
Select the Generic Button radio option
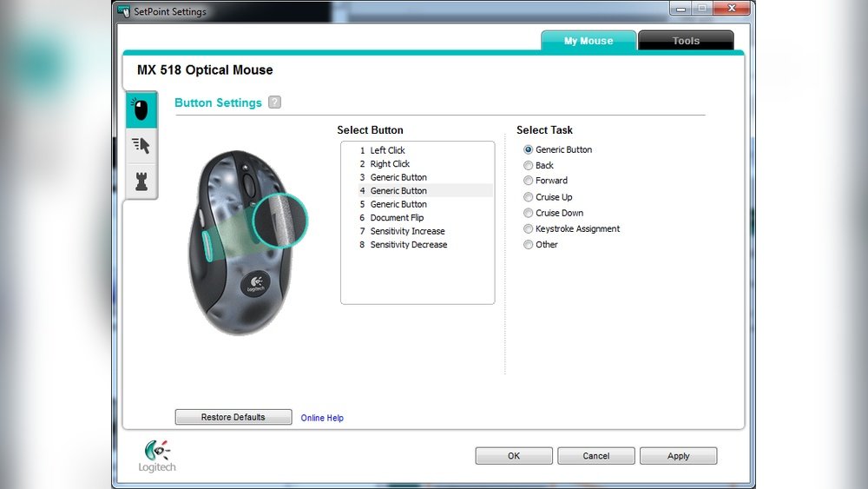[529, 149]
